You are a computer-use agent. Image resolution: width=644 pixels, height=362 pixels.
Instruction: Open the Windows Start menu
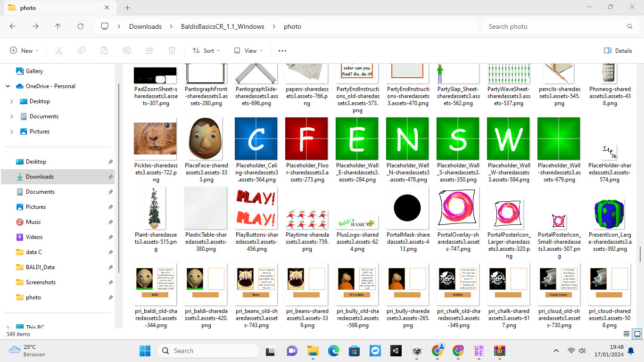pos(145,351)
